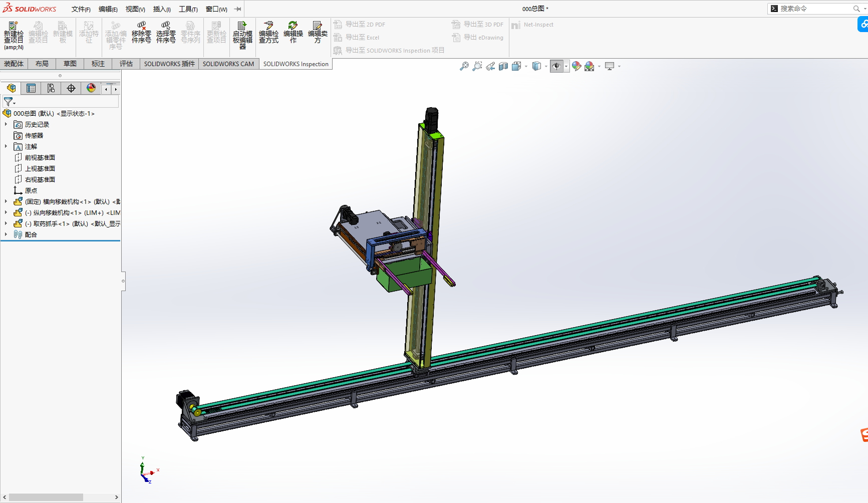Expand 注解 tree node
868x503 pixels.
click(x=6, y=146)
